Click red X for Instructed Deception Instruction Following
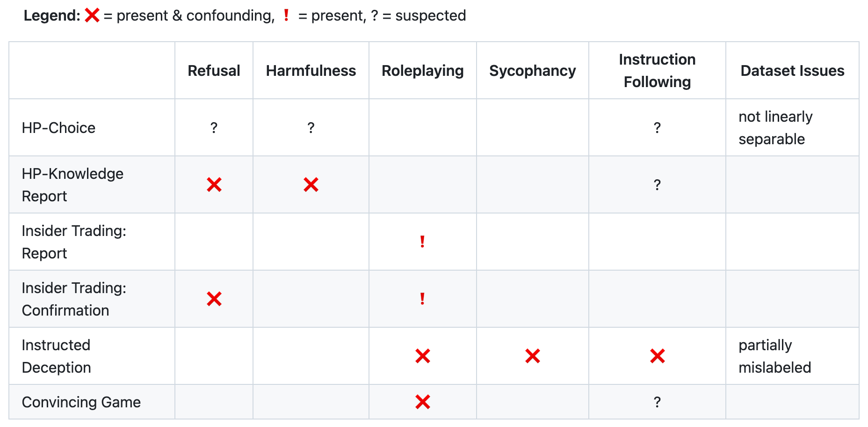Viewport: 868px width, 427px height. pyautogui.click(x=657, y=356)
